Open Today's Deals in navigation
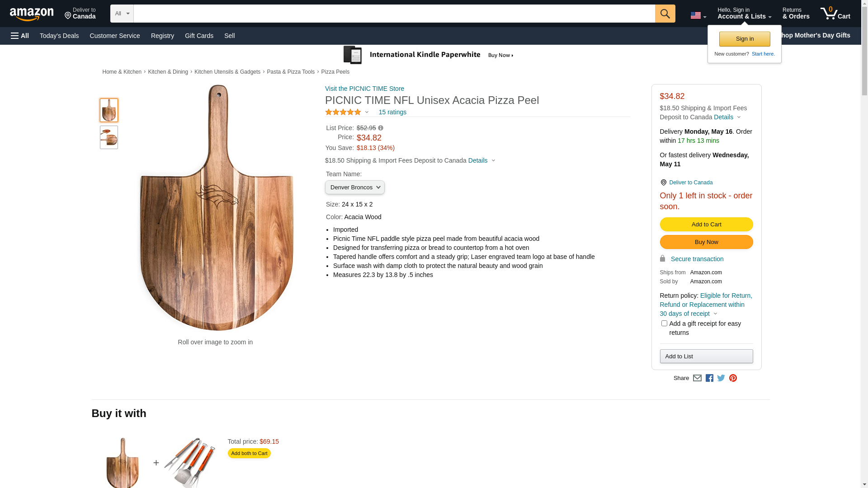The height and width of the screenshot is (488, 868). [x=59, y=36]
